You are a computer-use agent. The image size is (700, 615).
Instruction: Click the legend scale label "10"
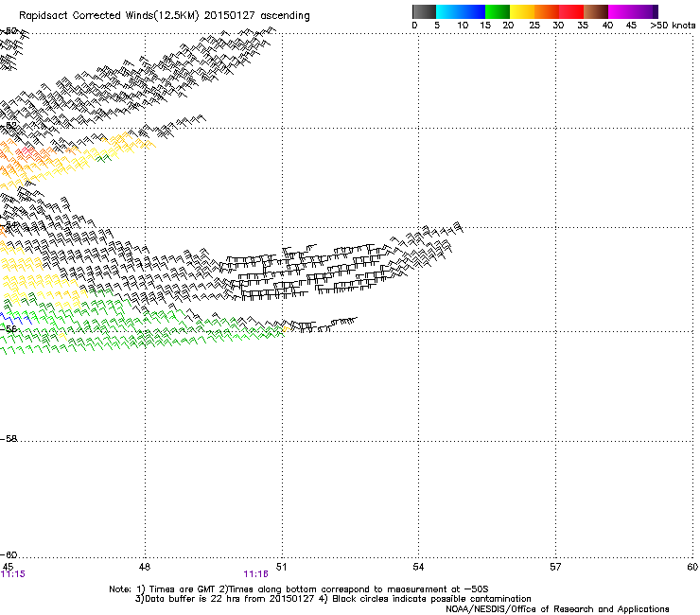pos(463,26)
